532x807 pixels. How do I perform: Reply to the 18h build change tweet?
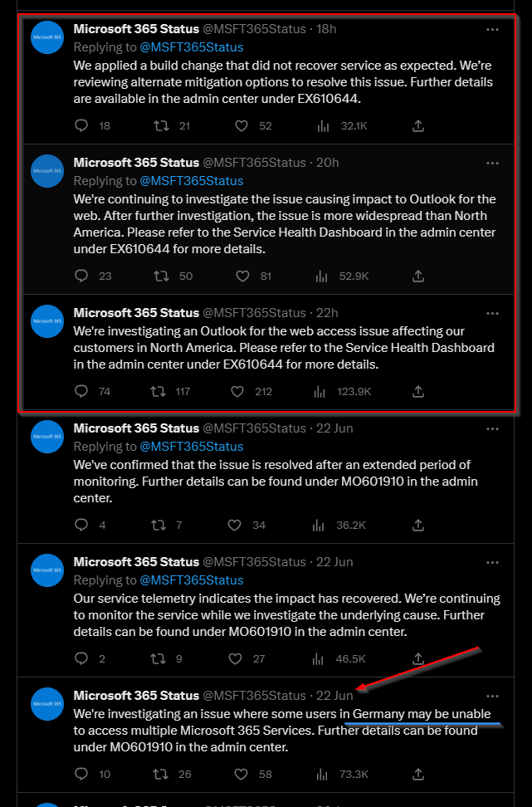81,126
